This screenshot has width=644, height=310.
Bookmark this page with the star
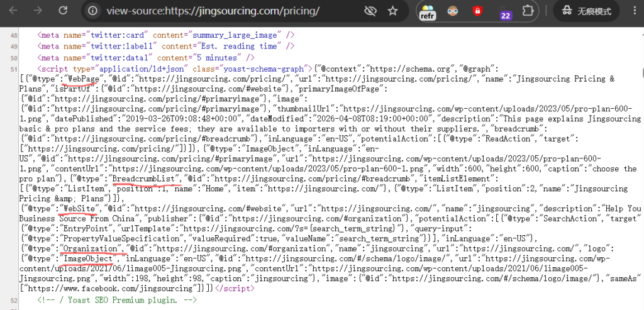click(x=393, y=11)
